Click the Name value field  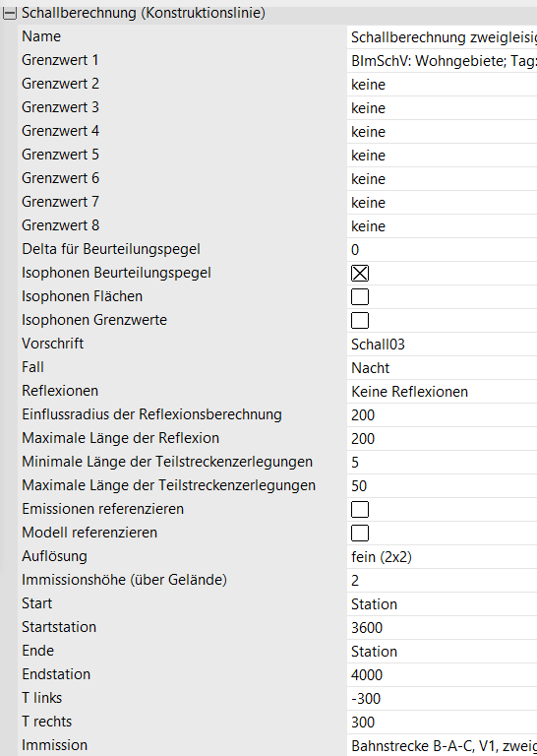(x=443, y=37)
